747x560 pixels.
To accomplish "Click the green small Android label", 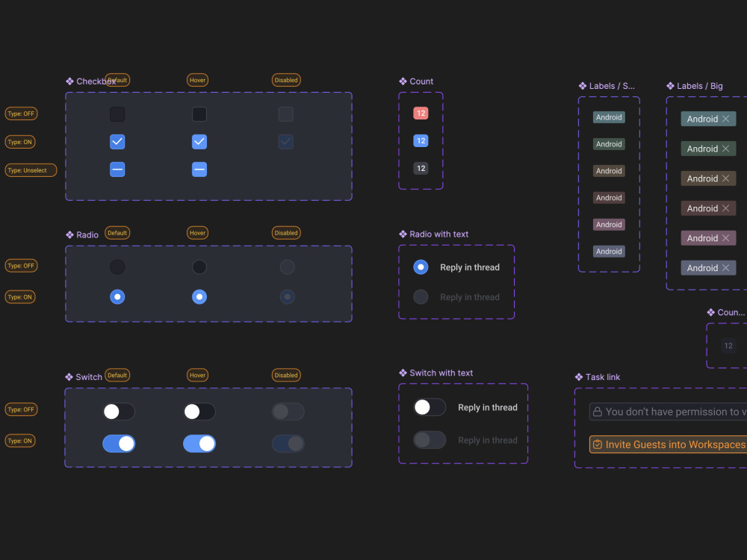I will pos(609,144).
